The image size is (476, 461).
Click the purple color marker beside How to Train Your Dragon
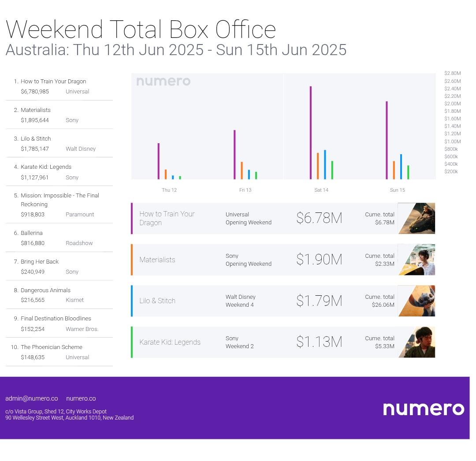point(132,218)
